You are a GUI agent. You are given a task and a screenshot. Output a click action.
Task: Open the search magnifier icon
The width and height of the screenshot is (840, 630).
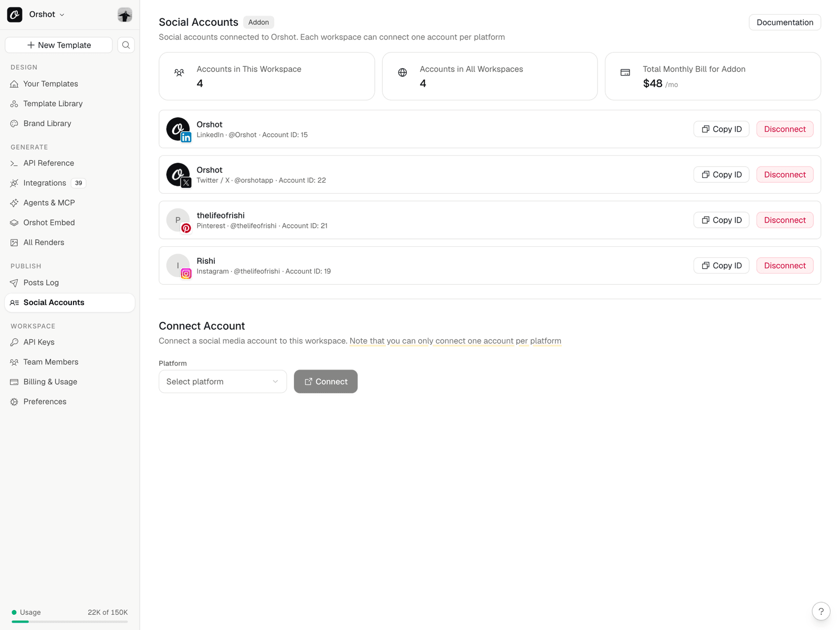point(126,45)
